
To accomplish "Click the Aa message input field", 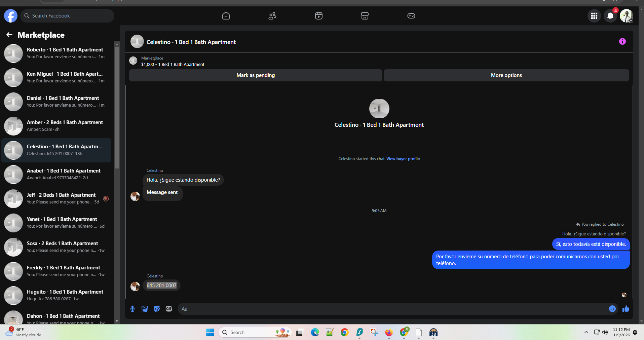I will [x=392, y=309].
